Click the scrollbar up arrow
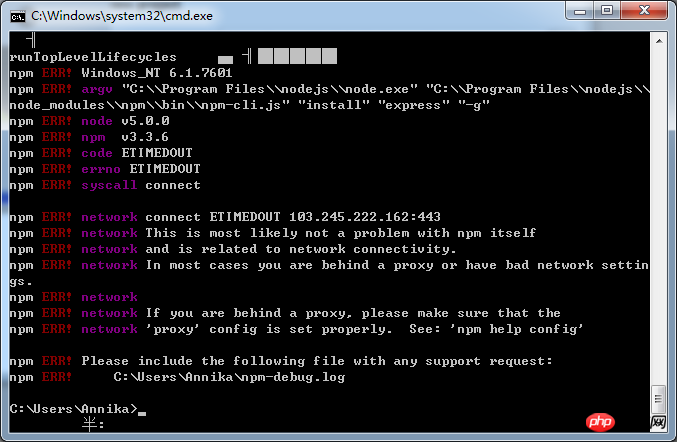 pyautogui.click(x=658, y=39)
